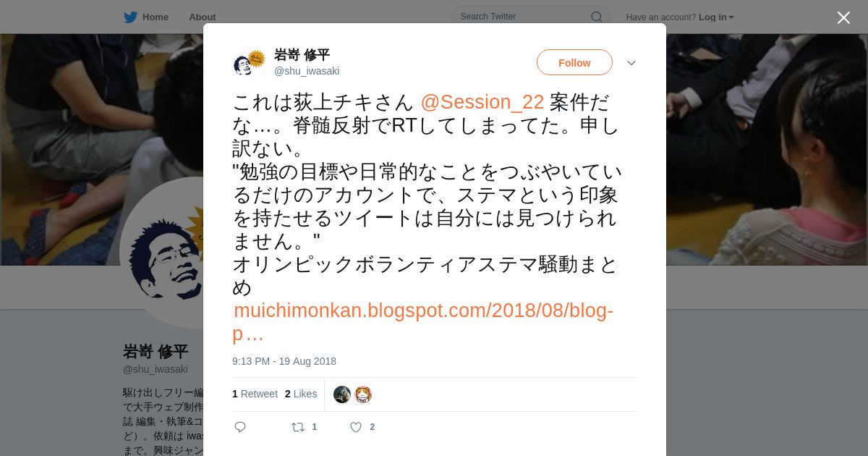This screenshot has width=868, height=456.
Task: Open the tweet author's avatar in the modal
Action: pyautogui.click(x=249, y=63)
